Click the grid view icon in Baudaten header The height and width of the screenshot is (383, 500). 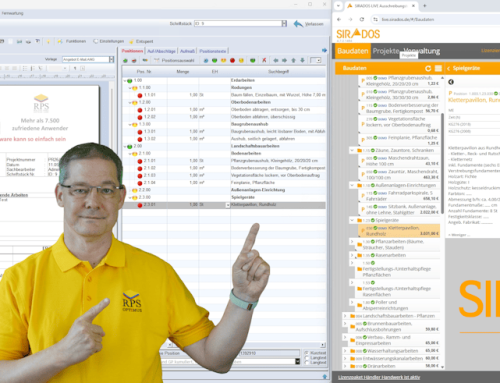coord(438,68)
